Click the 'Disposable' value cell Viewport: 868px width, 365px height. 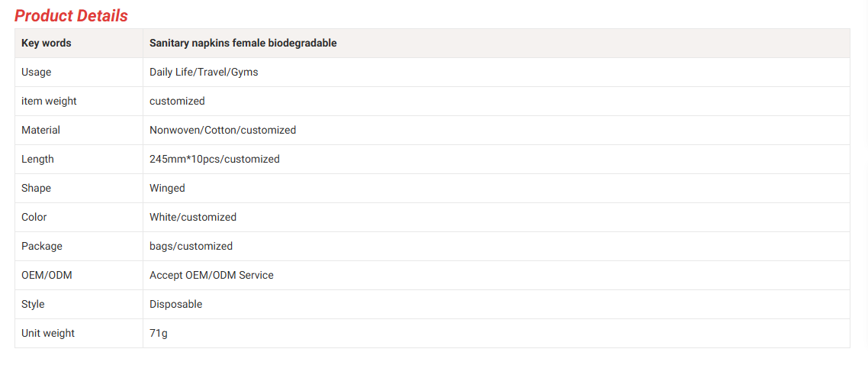[x=175, y=304]
